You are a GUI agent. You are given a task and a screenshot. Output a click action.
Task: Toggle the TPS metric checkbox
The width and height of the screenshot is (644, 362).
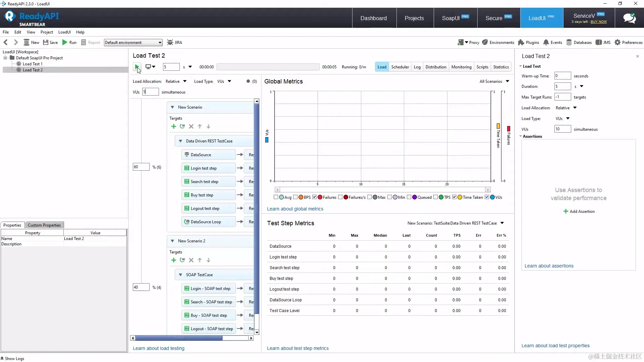(435, 197)
